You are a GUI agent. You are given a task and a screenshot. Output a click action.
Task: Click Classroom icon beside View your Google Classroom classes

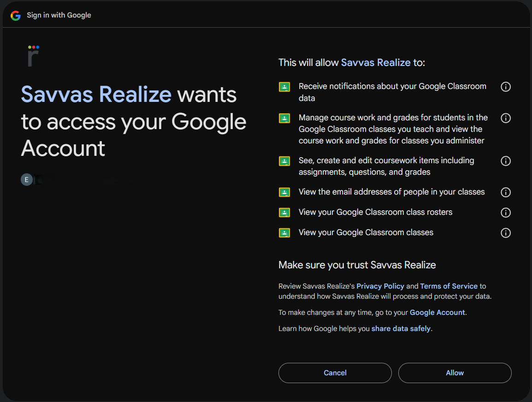coord(284,233)
